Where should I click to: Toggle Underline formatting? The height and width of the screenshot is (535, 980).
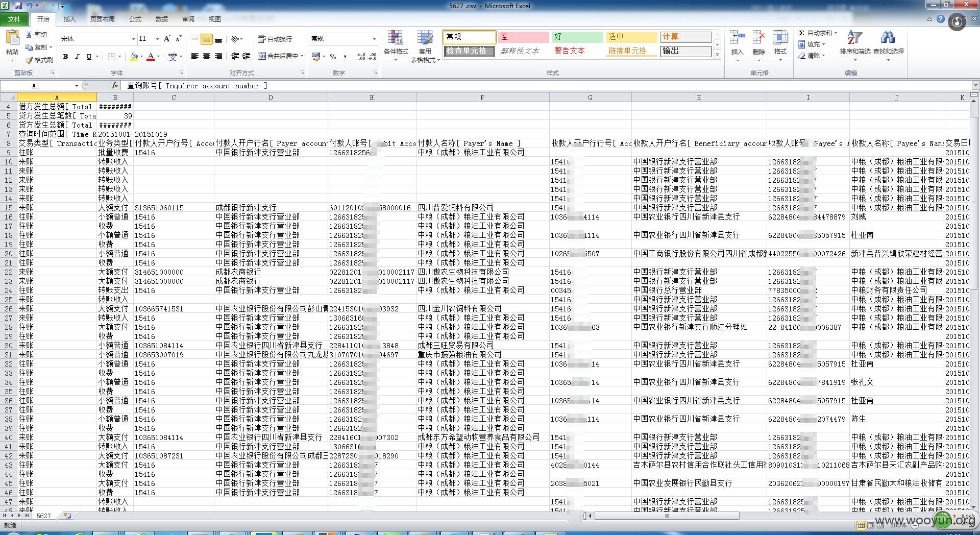click(x=89, y=57)
